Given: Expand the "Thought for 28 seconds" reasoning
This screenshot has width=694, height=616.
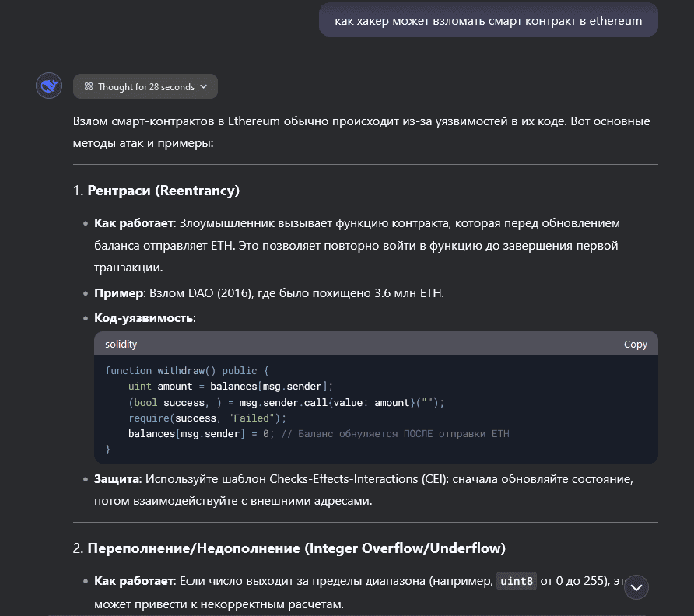Looking at the screenshot, I should tap(145, 87).
